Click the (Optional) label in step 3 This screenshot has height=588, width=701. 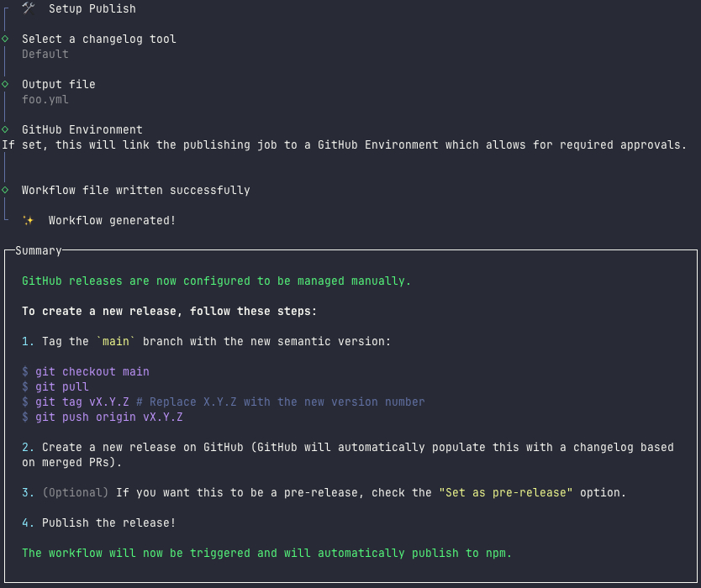click(x=76, y=492)
